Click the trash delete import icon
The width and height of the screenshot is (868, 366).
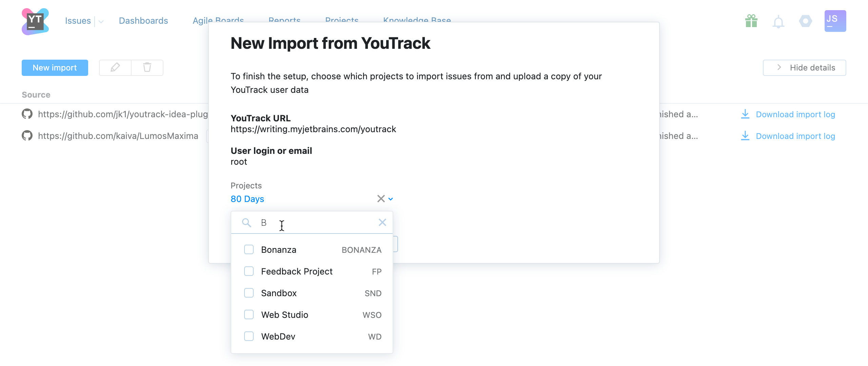(147, 67)
